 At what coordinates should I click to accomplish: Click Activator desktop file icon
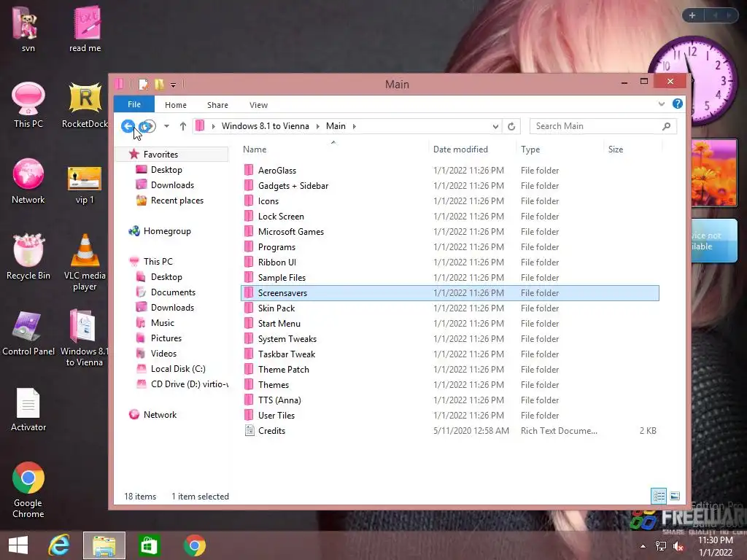[28, 410]
